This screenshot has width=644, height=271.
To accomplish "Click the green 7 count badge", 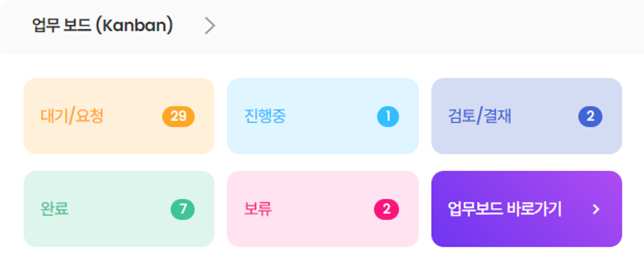I will click(183, 209).
